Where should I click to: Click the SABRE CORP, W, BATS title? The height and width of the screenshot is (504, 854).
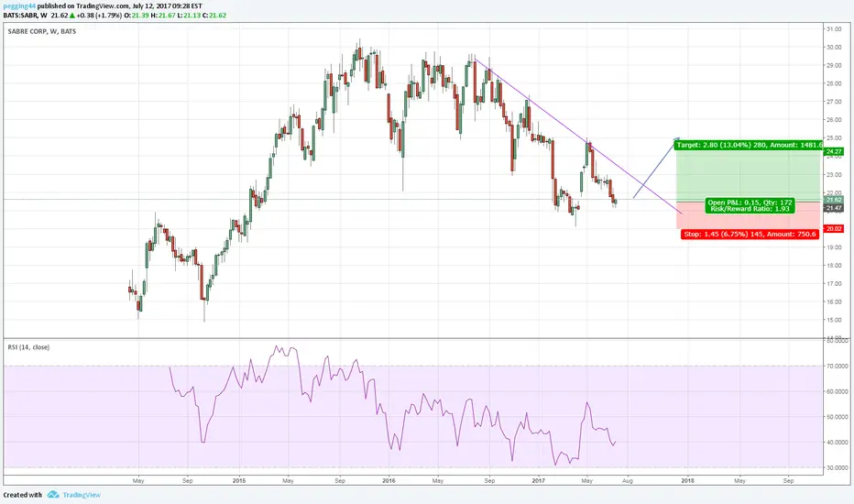42,31
